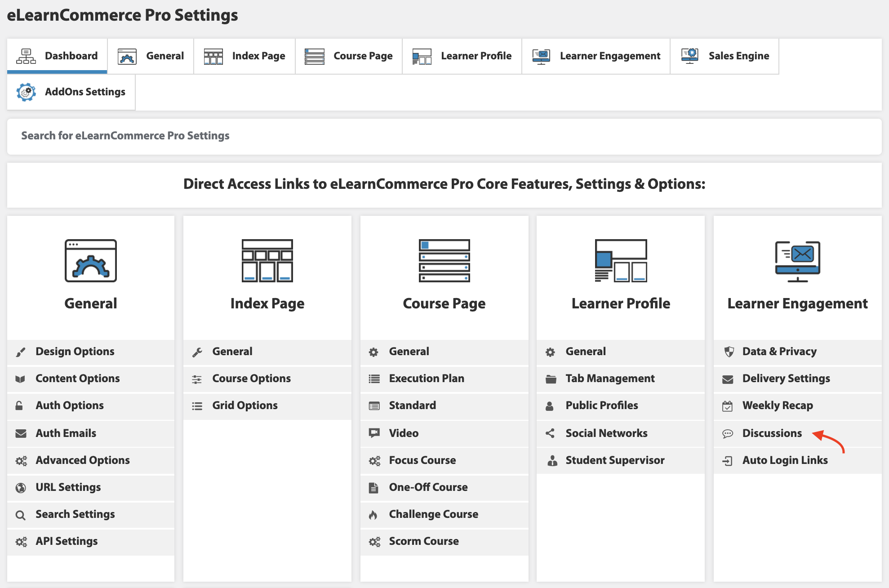Click the settings search input field

pos(444,136)
